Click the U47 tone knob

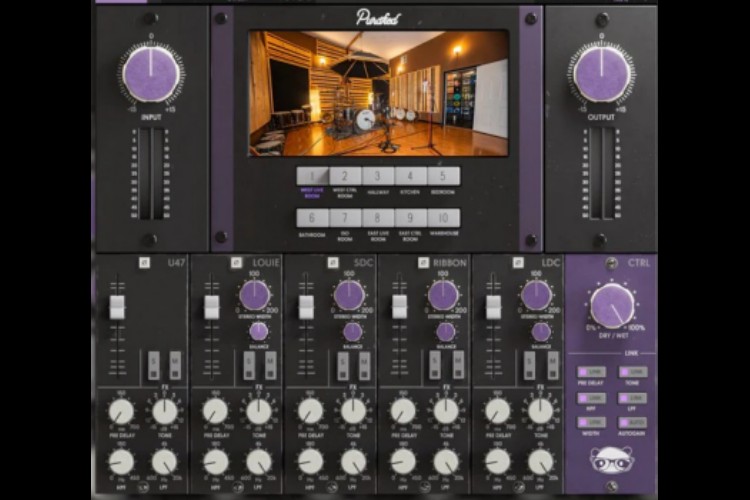click(x=164, y=411)
